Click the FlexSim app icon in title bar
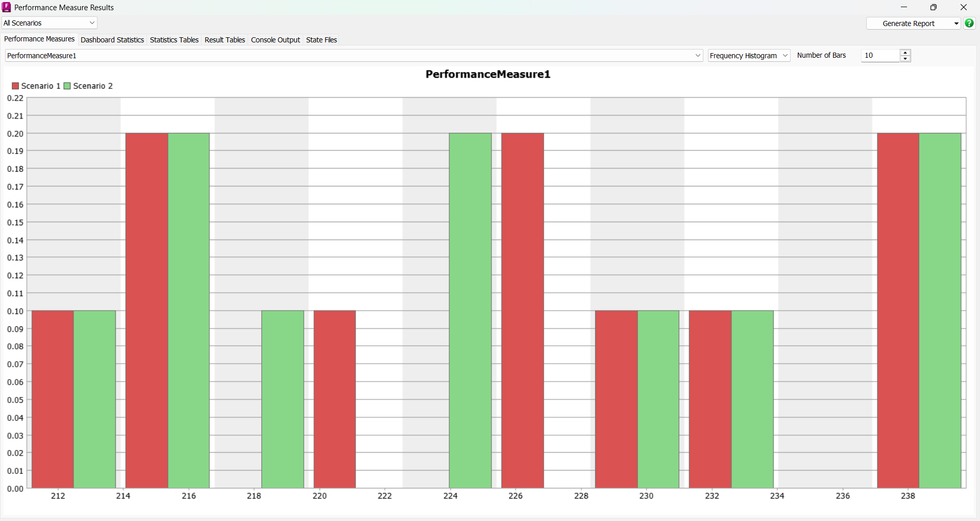This screenshot has height=521, width=980. (x=7, y=7)
